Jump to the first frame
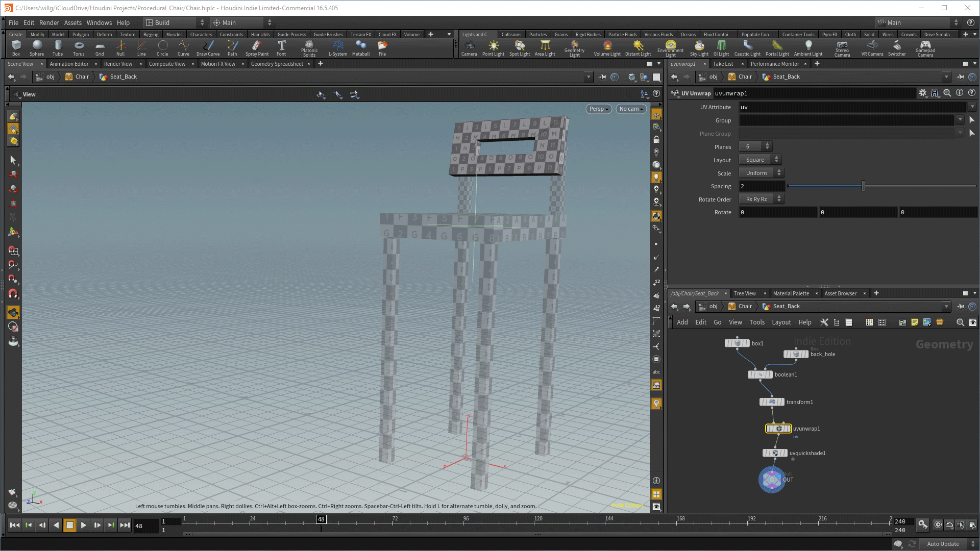The width and height of the screenshot is (980, 551). click(x=15, y=525)
